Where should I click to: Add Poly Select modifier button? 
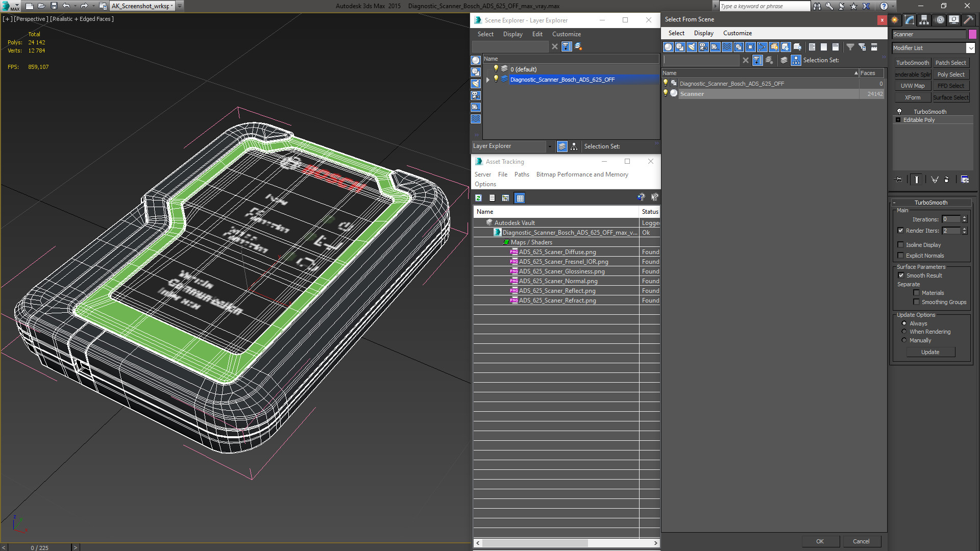(950, 74)
